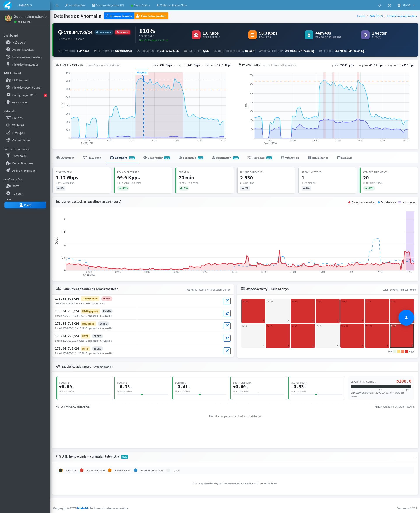Open Histórico BGP Routing sidebar item
The image size is (420, 513).
pyautogui.click(x=25, y=88)
